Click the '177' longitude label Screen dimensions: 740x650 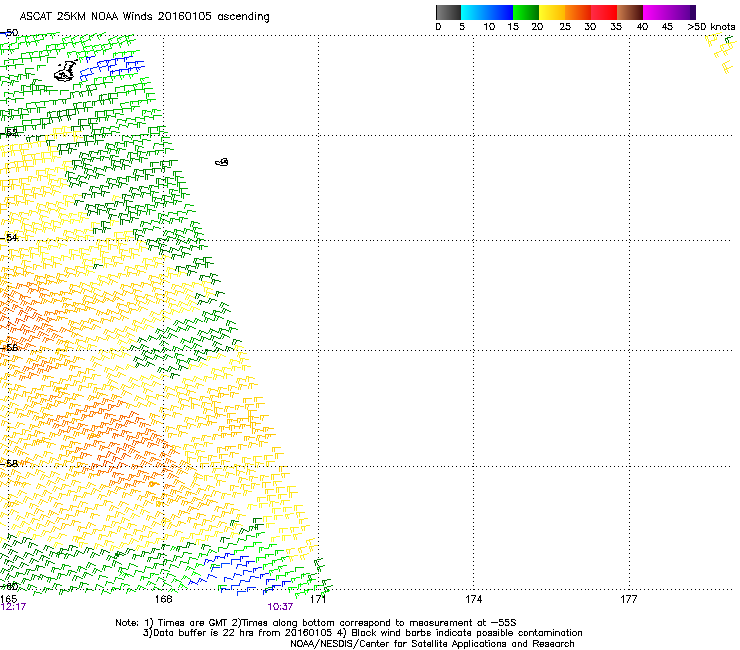pos(629,599)
